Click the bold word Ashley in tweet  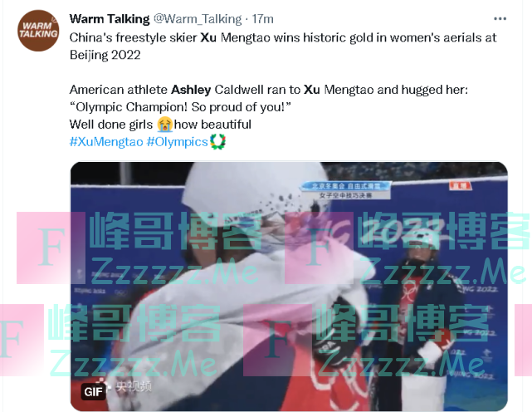point(191,90)
